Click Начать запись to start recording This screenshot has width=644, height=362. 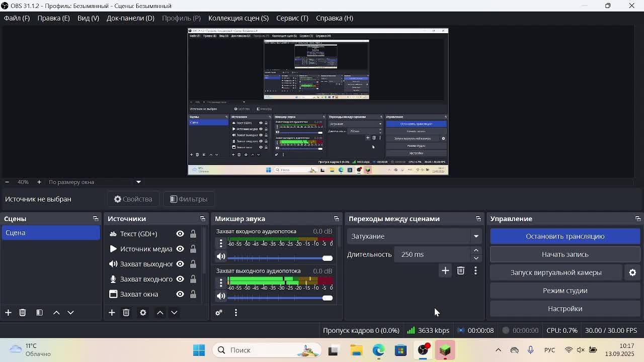[x=565, y=254]
